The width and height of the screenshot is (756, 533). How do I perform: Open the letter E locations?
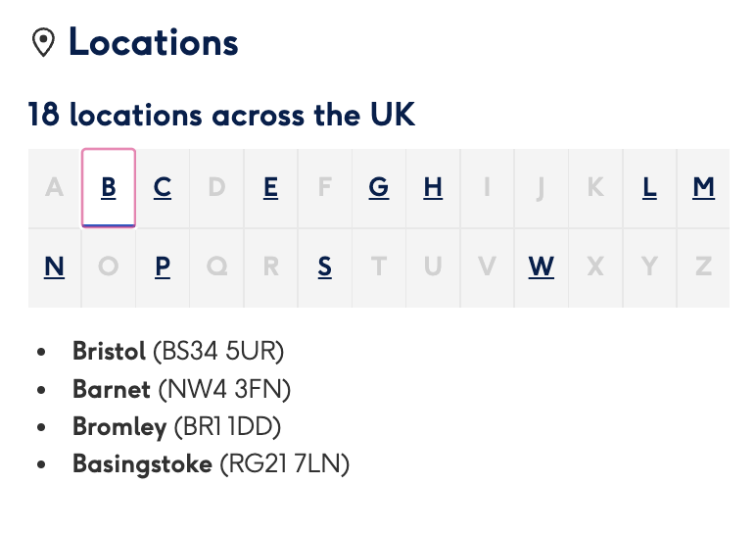271,188
